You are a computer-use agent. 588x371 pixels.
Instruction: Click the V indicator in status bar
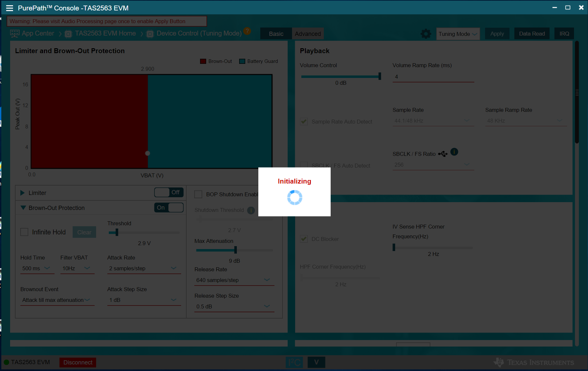point(316,362)
